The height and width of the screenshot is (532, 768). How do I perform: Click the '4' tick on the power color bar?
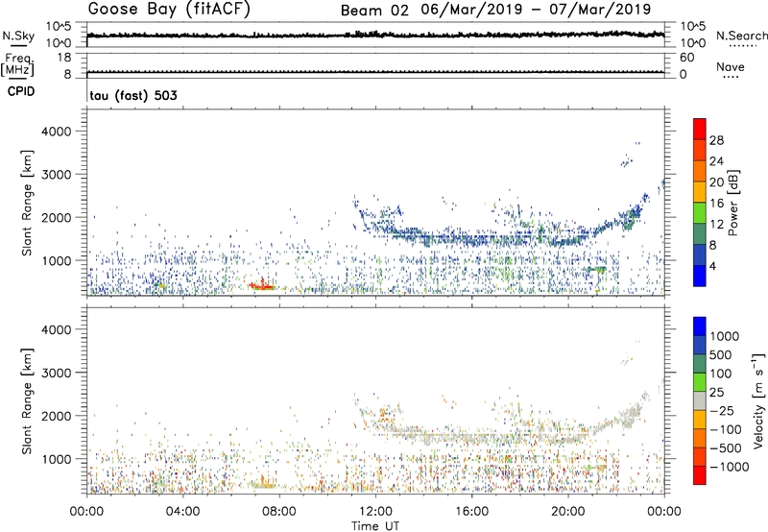click(712, 266)
